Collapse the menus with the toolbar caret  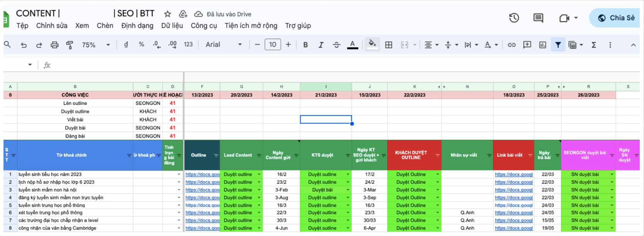point(633,45)
